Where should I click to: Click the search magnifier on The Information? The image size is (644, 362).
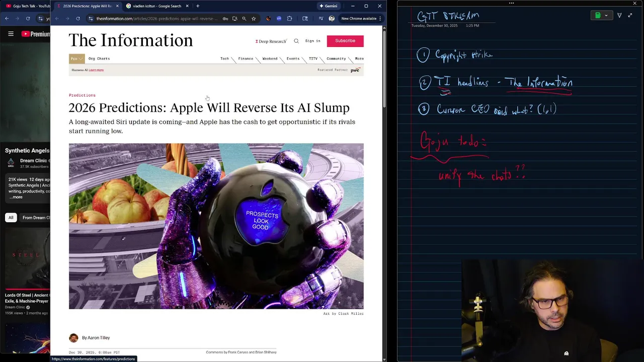point(296,41)
